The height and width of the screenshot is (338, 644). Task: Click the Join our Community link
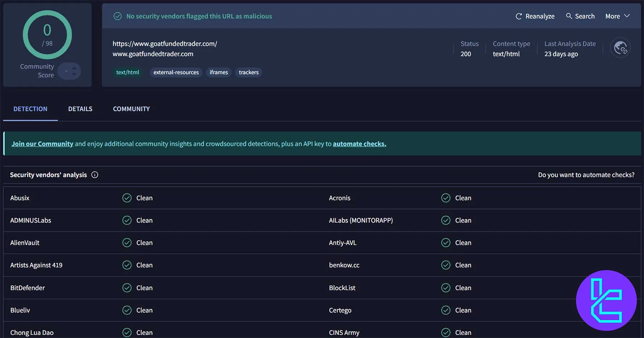(42, 144)
